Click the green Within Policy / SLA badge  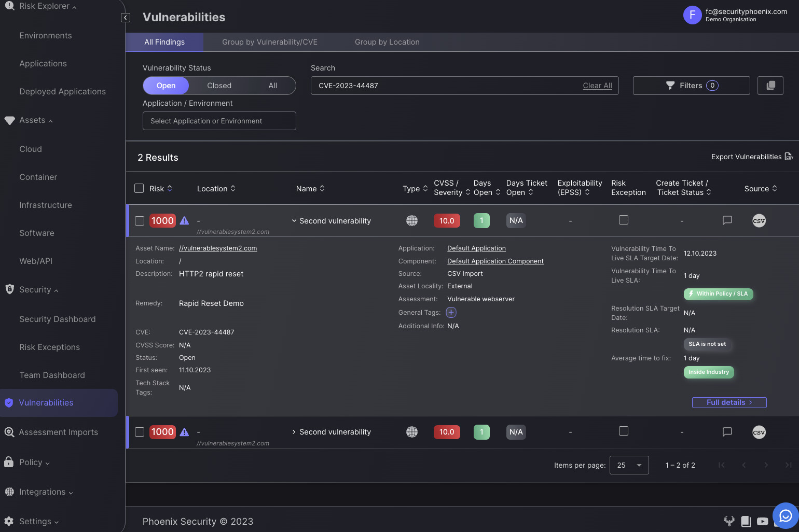point(718,294)
